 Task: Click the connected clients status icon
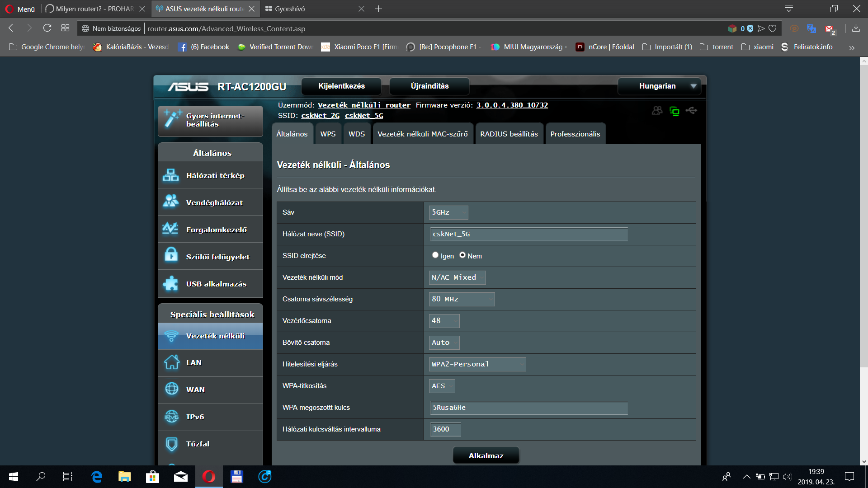(x=657, y=111)
